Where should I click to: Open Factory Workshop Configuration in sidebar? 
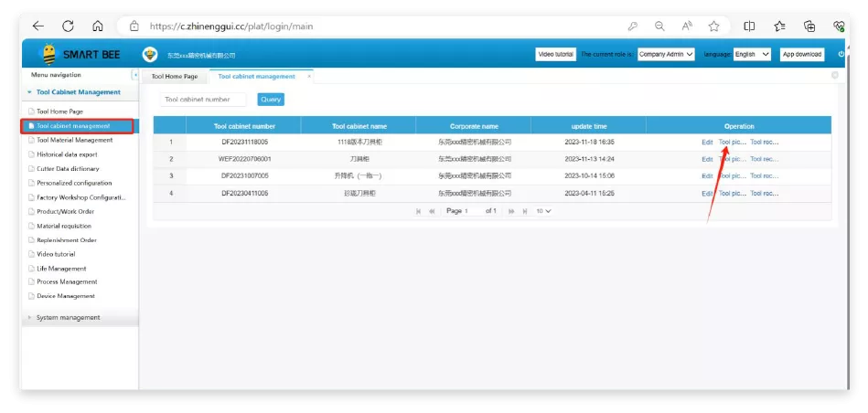point(80,197)
